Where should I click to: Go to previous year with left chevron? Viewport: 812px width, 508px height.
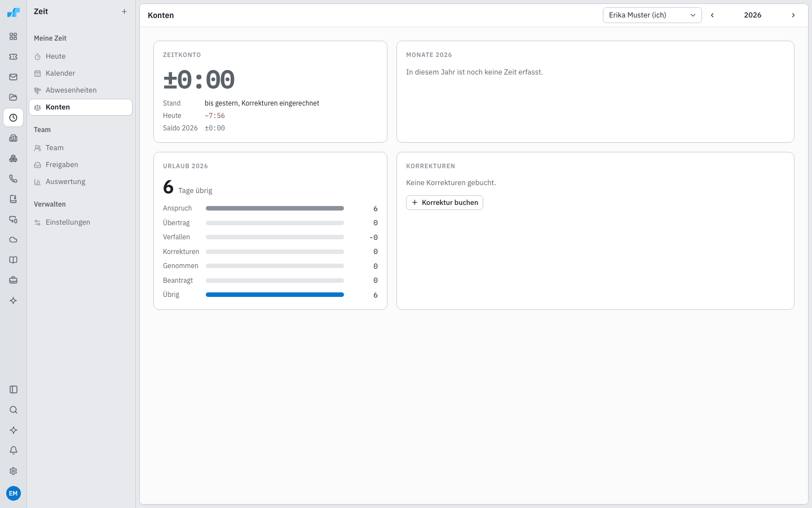(x=712, y=15)
